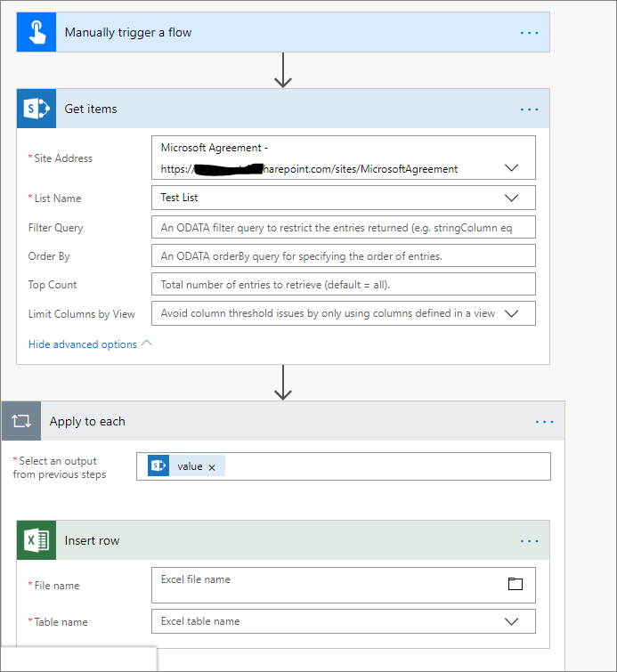This screenshot has width=617, height=672.
Task: Expand the Site Address dropdown
Action: (x=512, y=167)
